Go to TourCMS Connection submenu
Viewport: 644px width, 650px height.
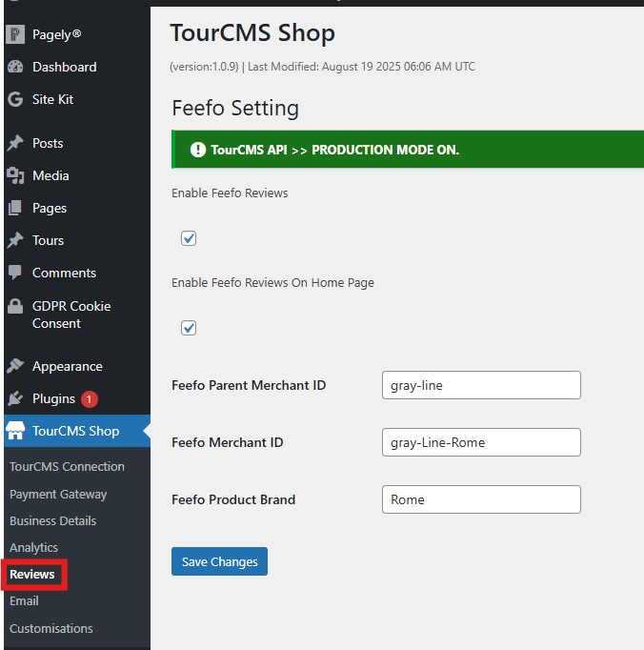click(67, 466)
